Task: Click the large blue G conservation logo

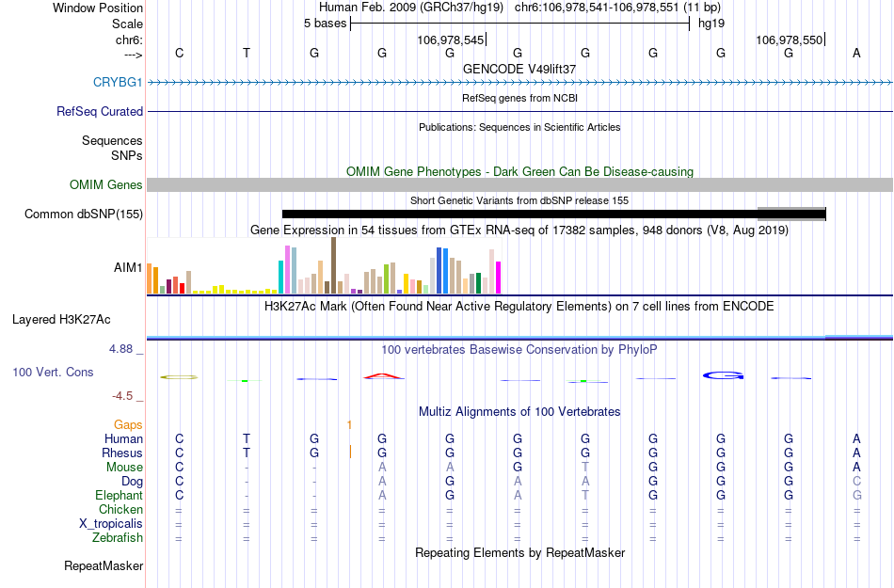Action: pos(723,375)
